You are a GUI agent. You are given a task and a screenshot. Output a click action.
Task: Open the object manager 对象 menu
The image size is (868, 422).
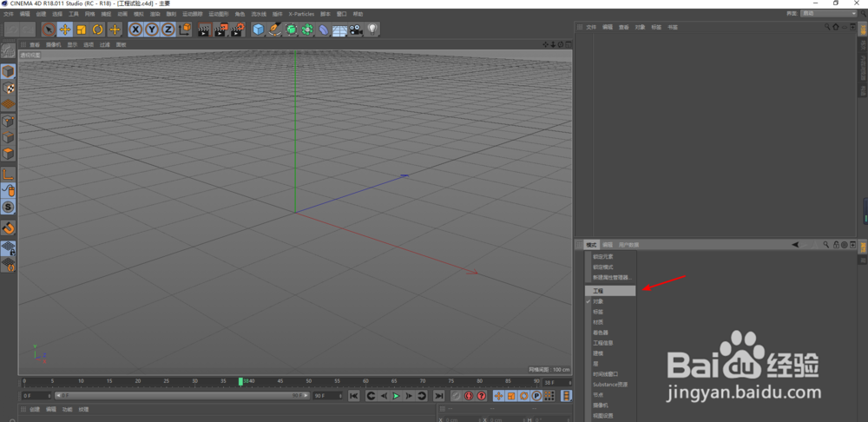coord(640,27)
